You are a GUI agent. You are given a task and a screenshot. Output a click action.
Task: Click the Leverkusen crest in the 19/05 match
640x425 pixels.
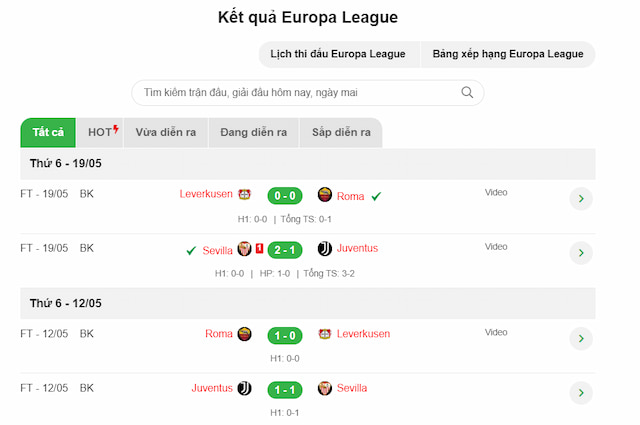[244, 195]
